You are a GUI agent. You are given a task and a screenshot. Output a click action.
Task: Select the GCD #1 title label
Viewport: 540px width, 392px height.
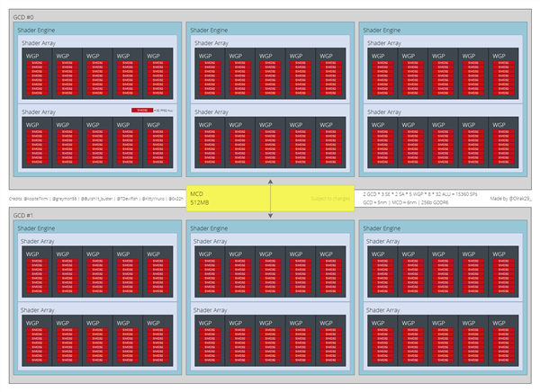tap(23, 216)
